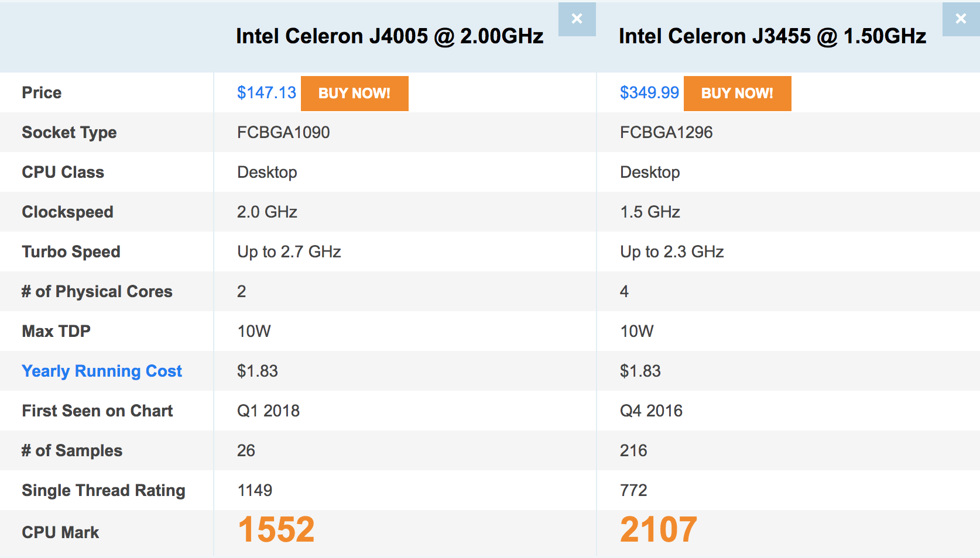Remove the Celeron J4005 column with X
Screen dimensions: 980x558
577,19
